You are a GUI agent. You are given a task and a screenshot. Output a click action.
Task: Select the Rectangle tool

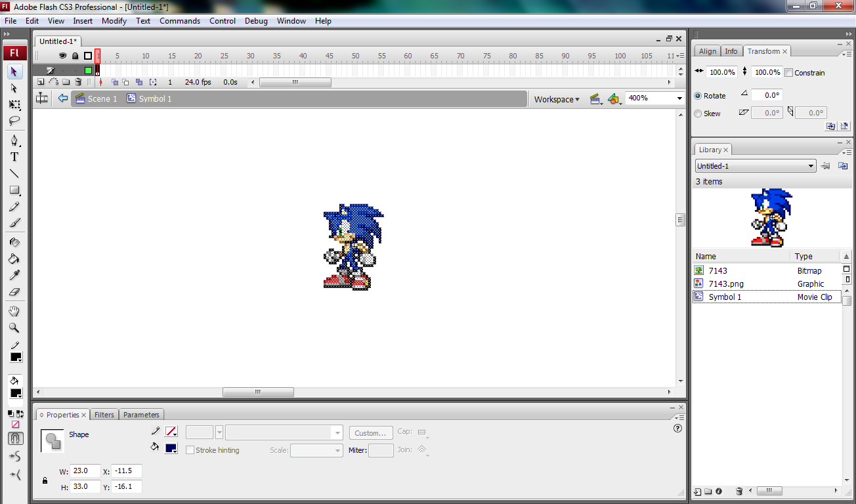tap(14, 190)
